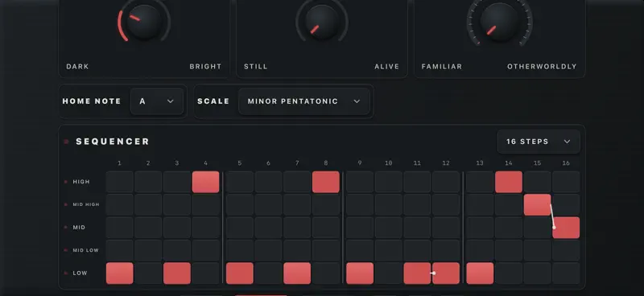The height and width of the screenshot is (296, 644).
Task: Toggle off the High row step 8
Action: coord(326,182)
